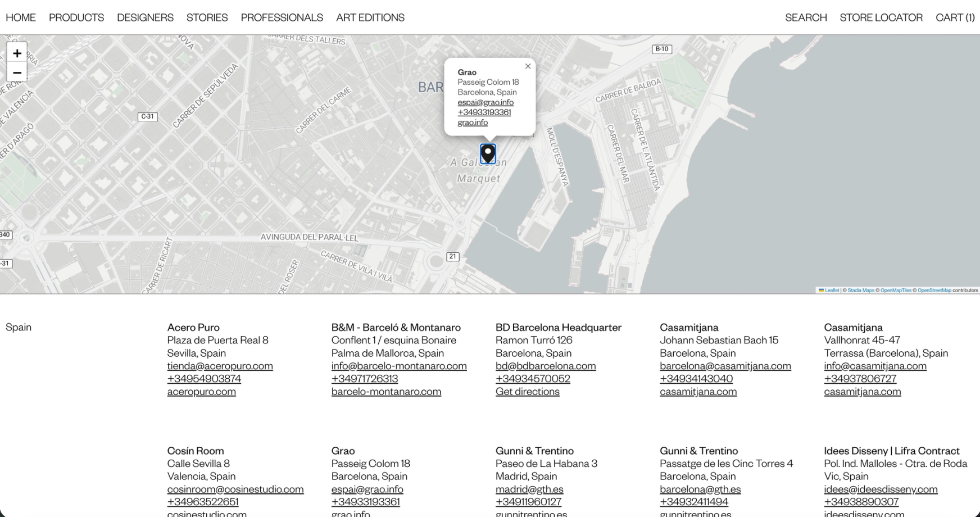
Task: Email barcelona@gth.es
Action: point(700,489)
